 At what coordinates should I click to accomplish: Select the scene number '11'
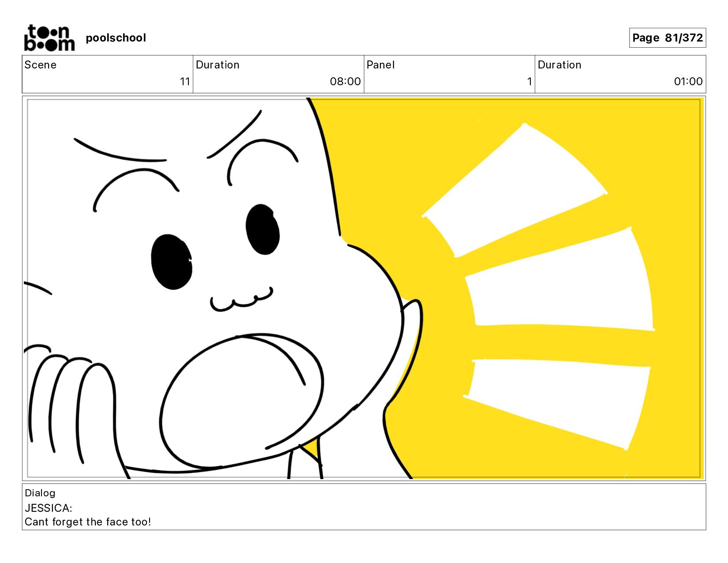pyautogui.click(x=185, y=82)
